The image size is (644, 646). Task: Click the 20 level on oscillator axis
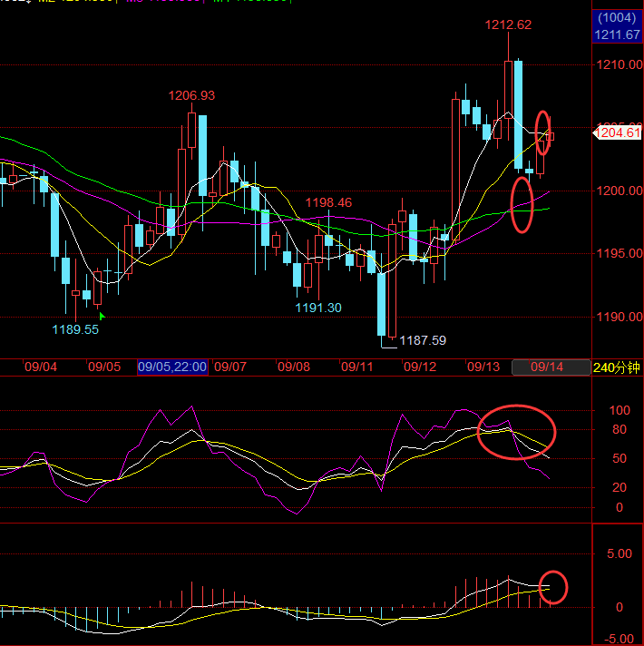[620, 488]
